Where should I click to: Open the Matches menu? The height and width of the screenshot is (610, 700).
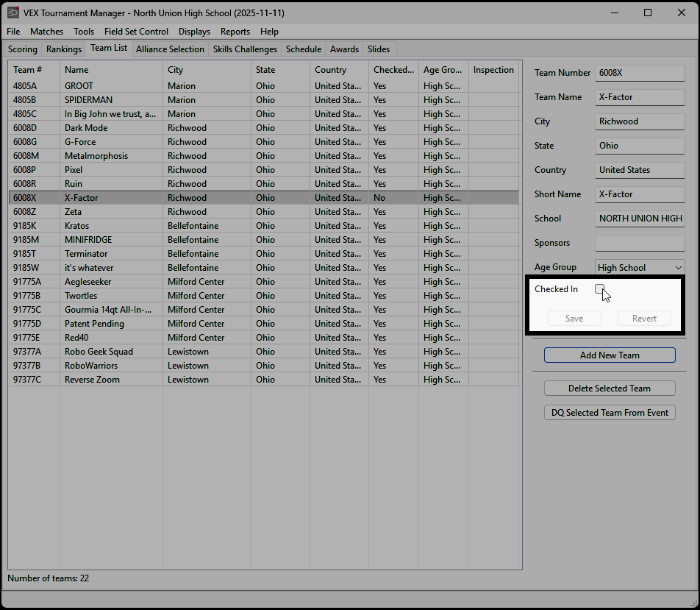[x=47, y=32]
